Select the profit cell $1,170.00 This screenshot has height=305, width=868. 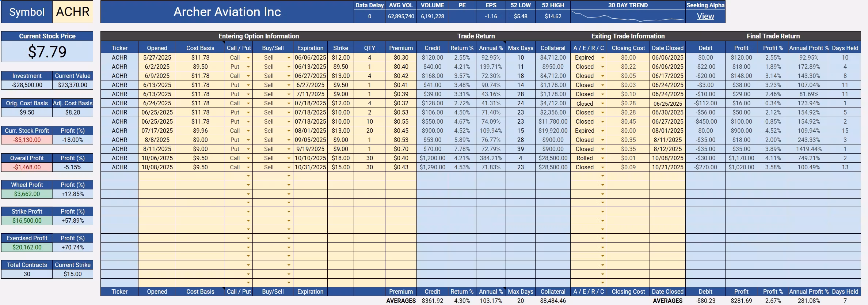click(x=741, y=158)
